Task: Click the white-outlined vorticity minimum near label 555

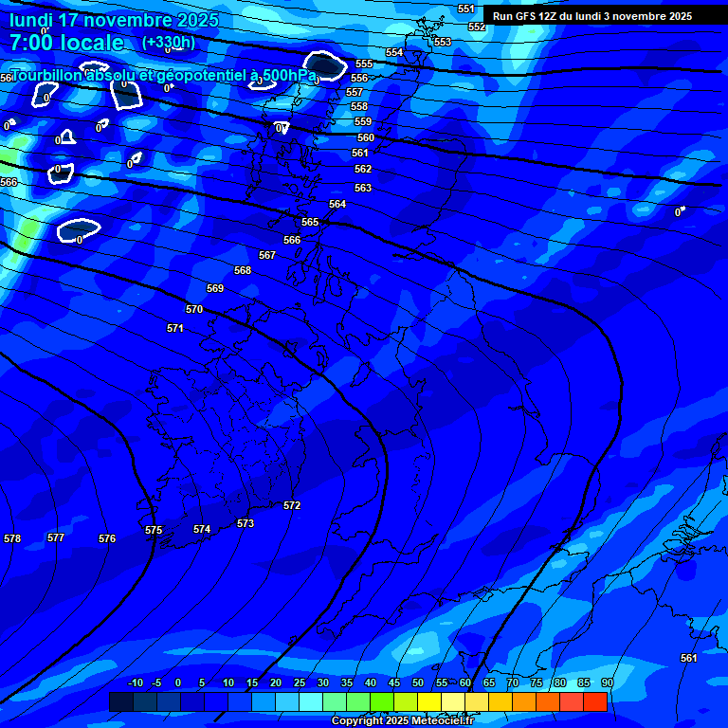Action: [327, 64]
